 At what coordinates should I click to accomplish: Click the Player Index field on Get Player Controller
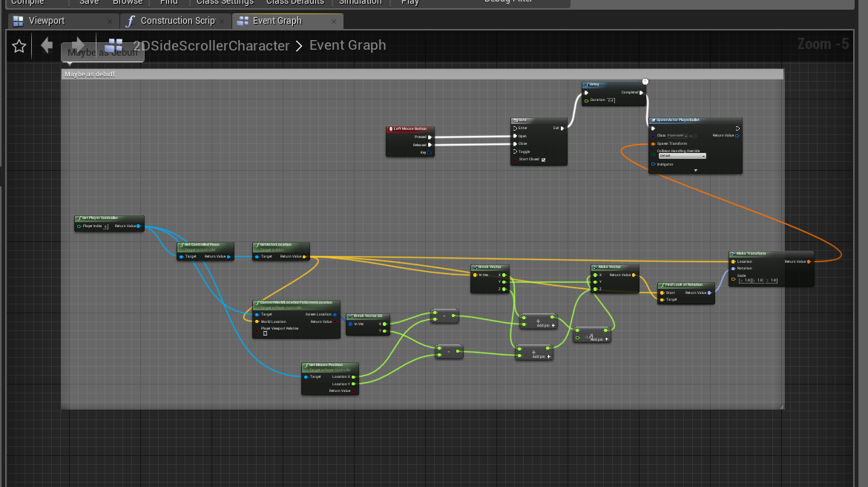[x=105, y=226]
